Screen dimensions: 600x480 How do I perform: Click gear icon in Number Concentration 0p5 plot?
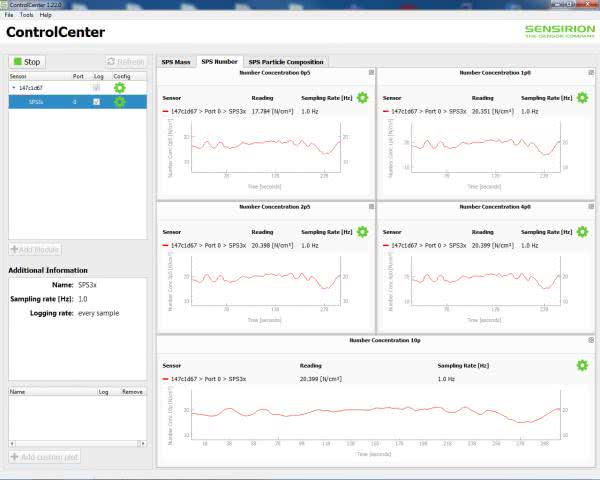coord(362,98)
